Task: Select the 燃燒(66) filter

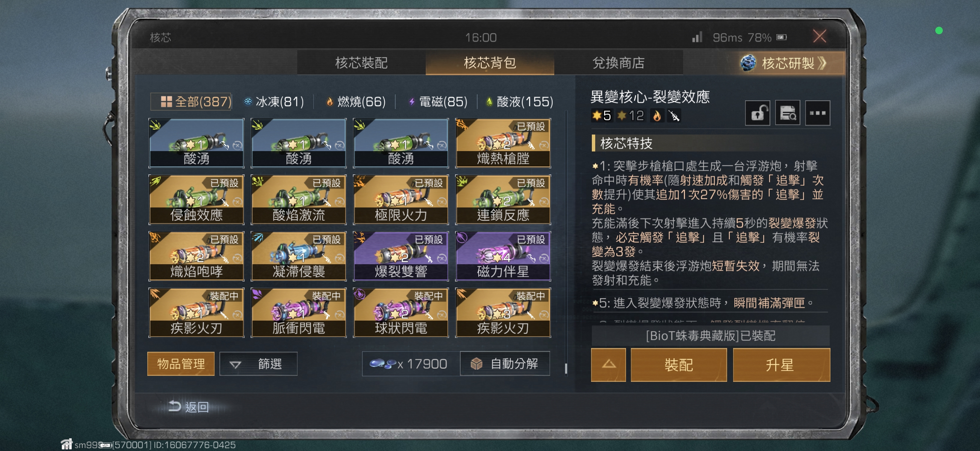Action: (356, 102)
